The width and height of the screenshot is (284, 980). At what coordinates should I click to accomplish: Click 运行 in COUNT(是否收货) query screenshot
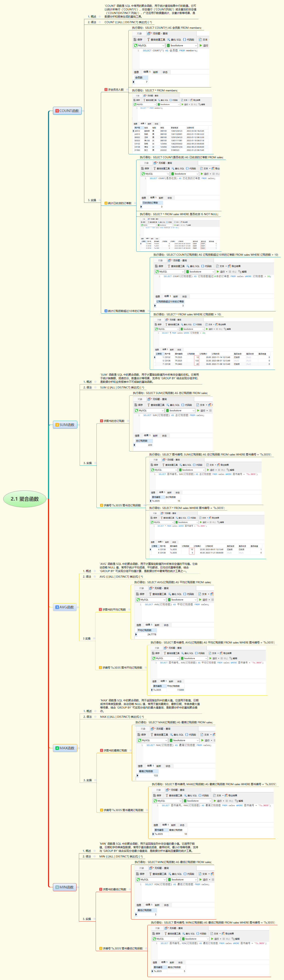205,174
